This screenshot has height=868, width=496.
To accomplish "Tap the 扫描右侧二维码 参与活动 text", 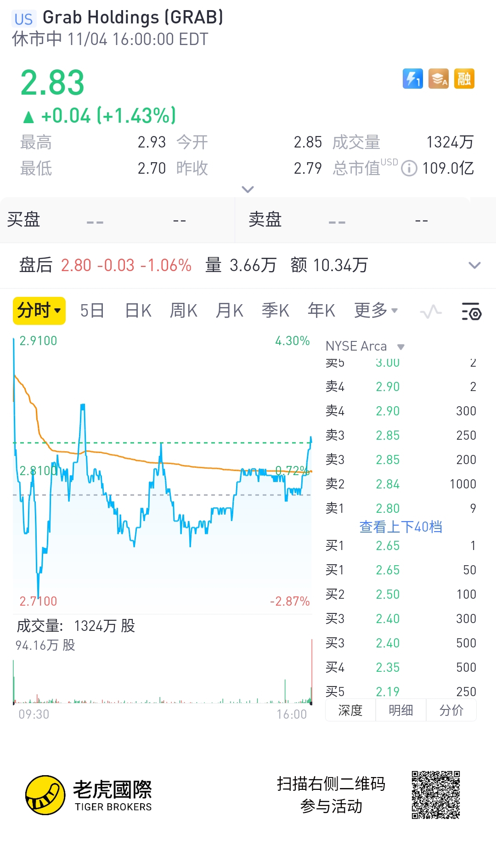I will (331, 795).
